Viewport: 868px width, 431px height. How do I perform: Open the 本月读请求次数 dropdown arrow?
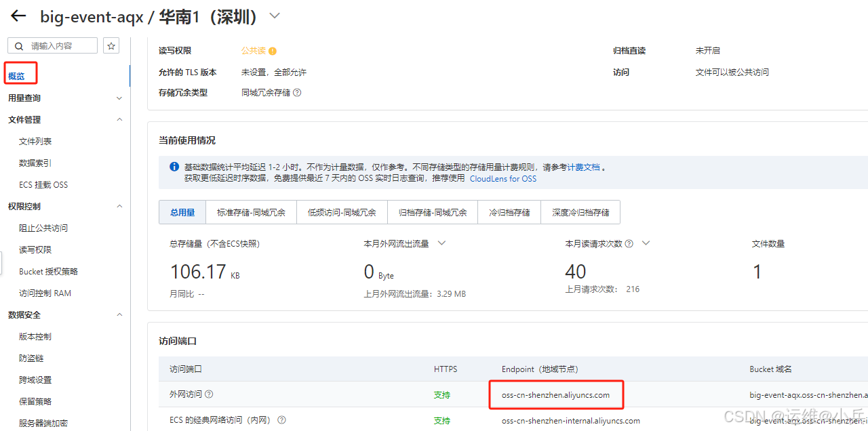pos(646,243)
